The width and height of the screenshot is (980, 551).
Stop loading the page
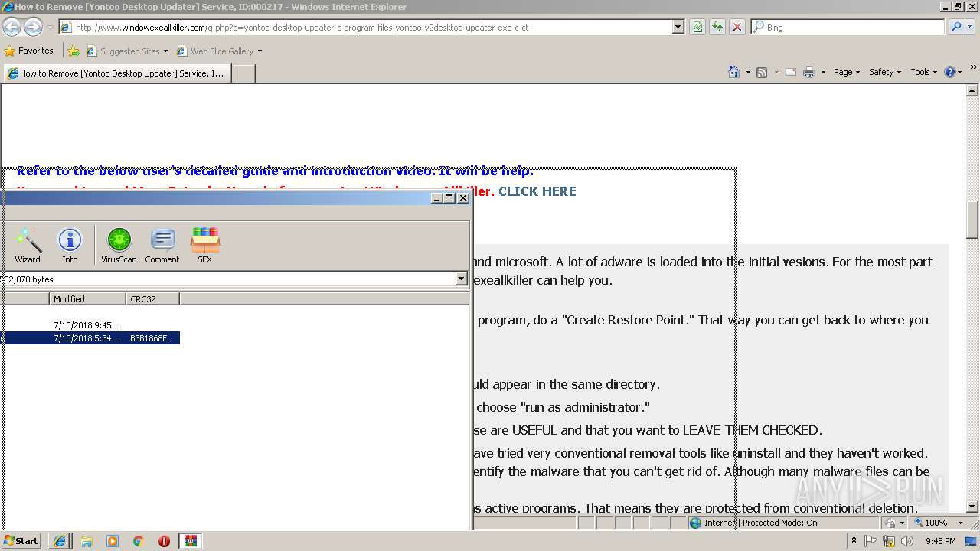point(737,28)
